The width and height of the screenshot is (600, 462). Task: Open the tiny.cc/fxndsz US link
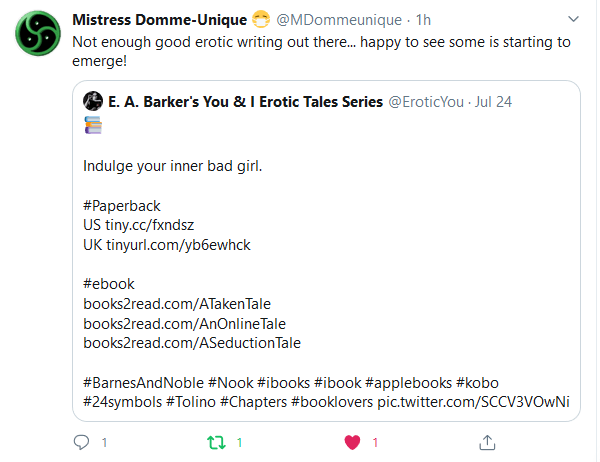point(136,226)
